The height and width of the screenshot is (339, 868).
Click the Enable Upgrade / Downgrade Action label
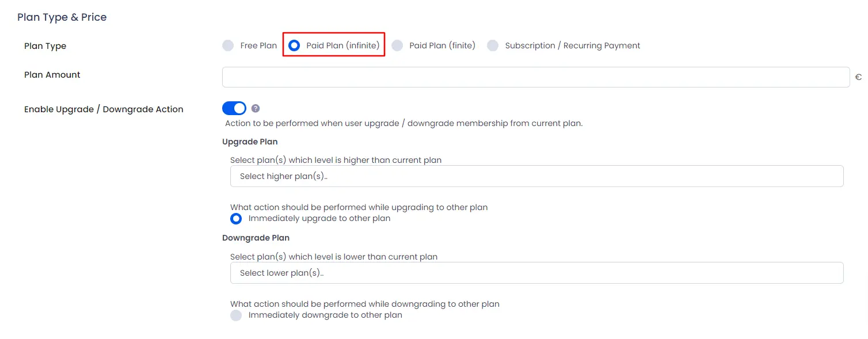104,109
